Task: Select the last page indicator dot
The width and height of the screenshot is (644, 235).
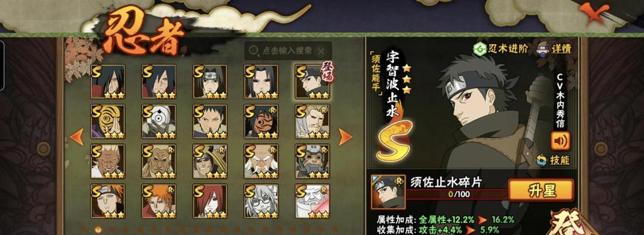Action: click(335, 230)
